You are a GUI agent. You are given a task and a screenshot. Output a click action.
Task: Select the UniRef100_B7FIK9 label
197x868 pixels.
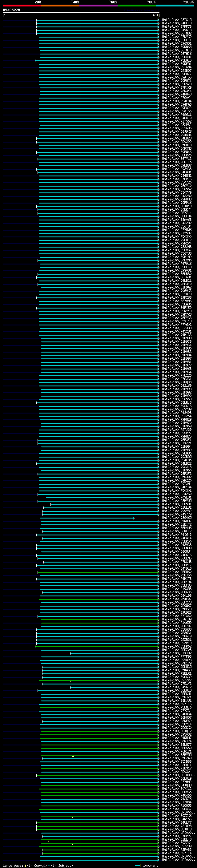pyautogui.click(x=177, y=88)
